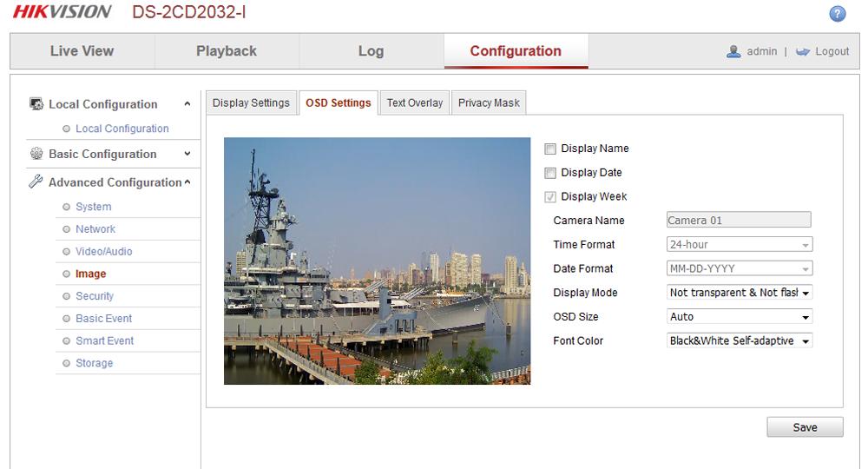Switch to the Display Settings tab
868x469 pixels.
pyautogui.click(x=252, y=103)
